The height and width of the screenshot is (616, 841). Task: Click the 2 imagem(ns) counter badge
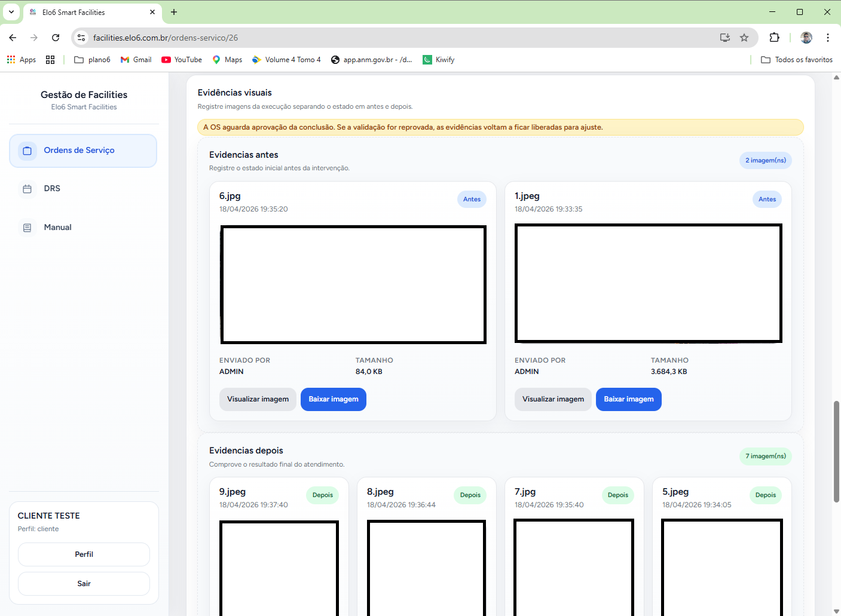point(766,161)
